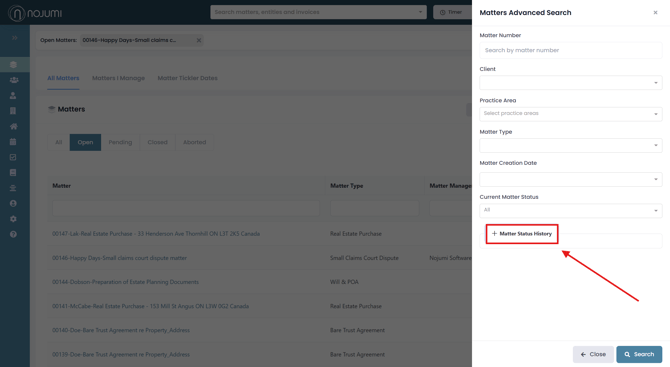Click the Will & POA type cell

344,282
